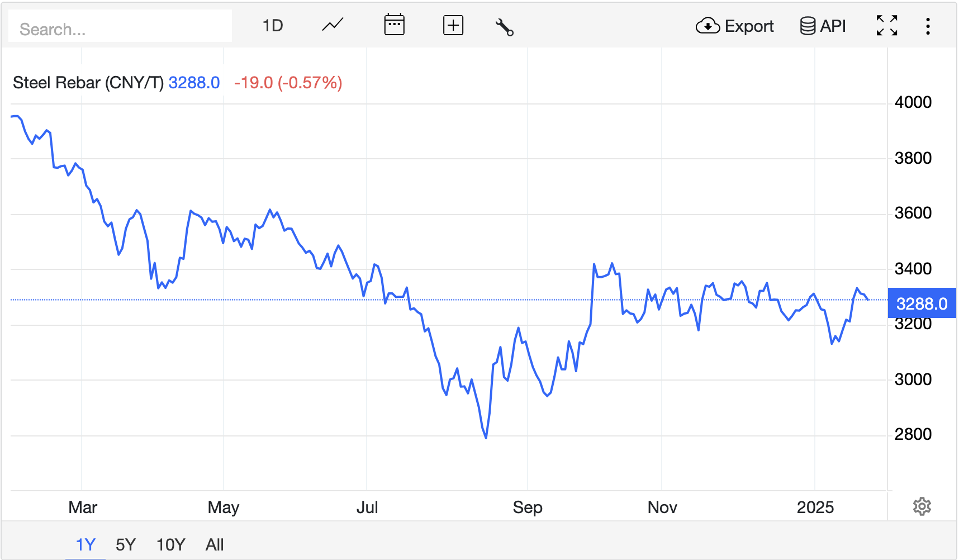Switch to the 10Y time range
Image resolution: width=959 pixels, height=560 pixels.
(170, 544)
